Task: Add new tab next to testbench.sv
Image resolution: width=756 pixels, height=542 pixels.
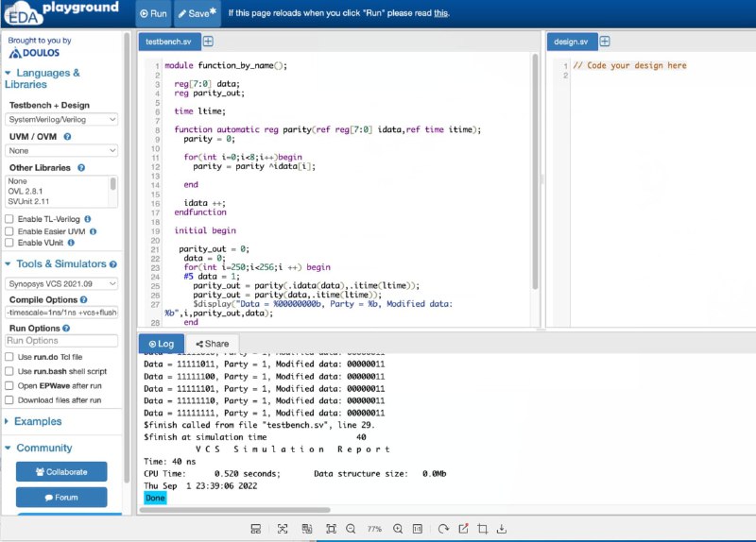Action: (208, 42)
